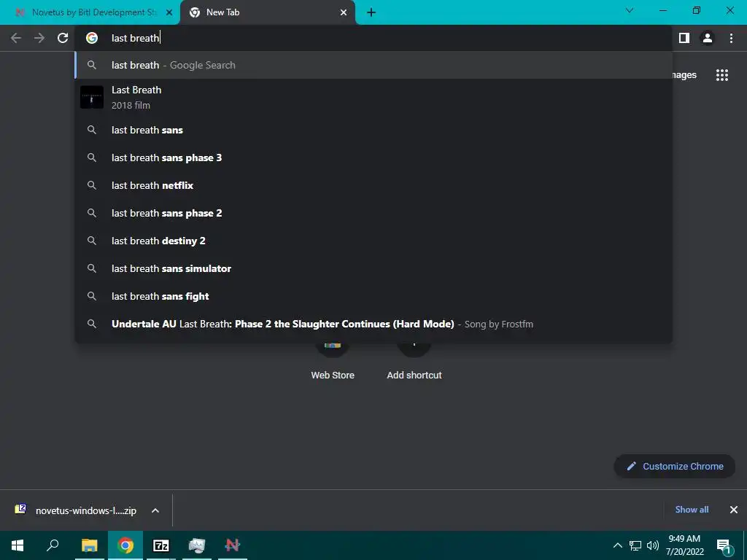Select 'last breath sans phase 3' suggestion
The width and height of the screenshot is (747, 560).
(x=373, y=157)
